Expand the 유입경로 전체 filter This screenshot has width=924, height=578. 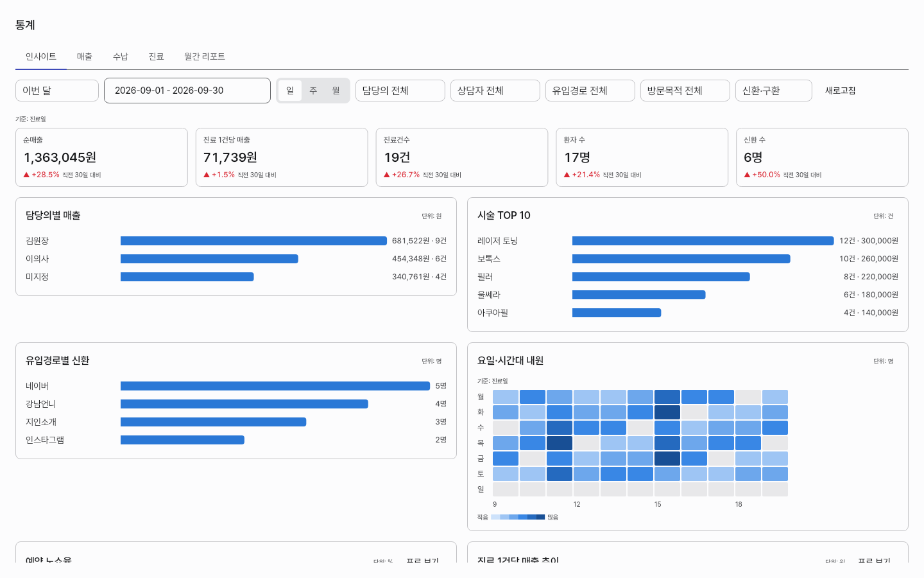click(x=590, y=91)
